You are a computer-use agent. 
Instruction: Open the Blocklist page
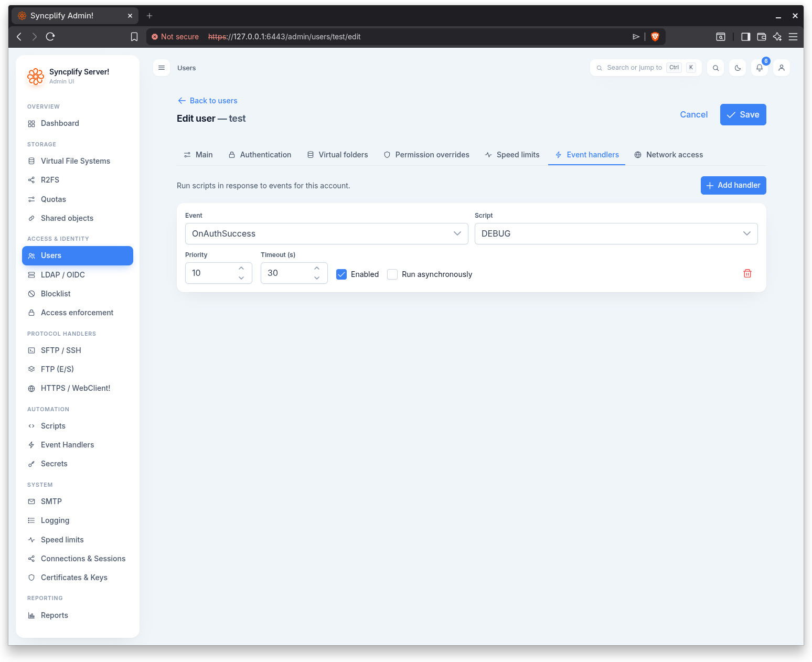[78, 294]
